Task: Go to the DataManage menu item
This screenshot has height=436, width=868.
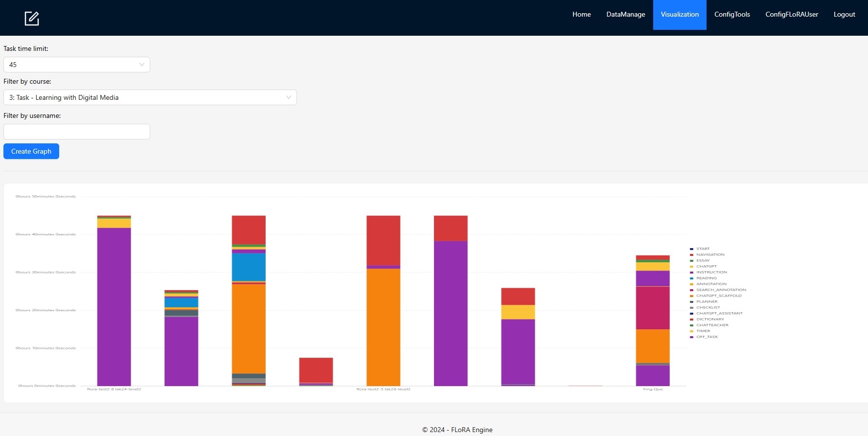Action: click(625, 15)
